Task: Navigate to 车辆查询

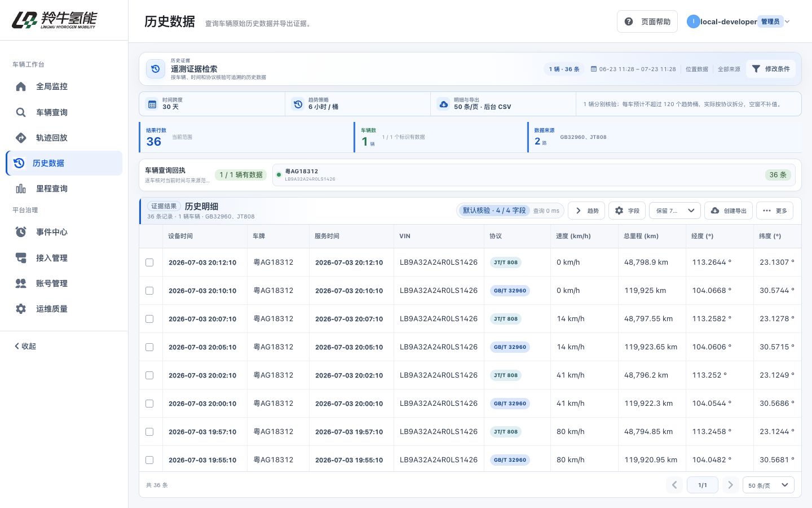Action: pyautogui.click(x=64, y=112)
